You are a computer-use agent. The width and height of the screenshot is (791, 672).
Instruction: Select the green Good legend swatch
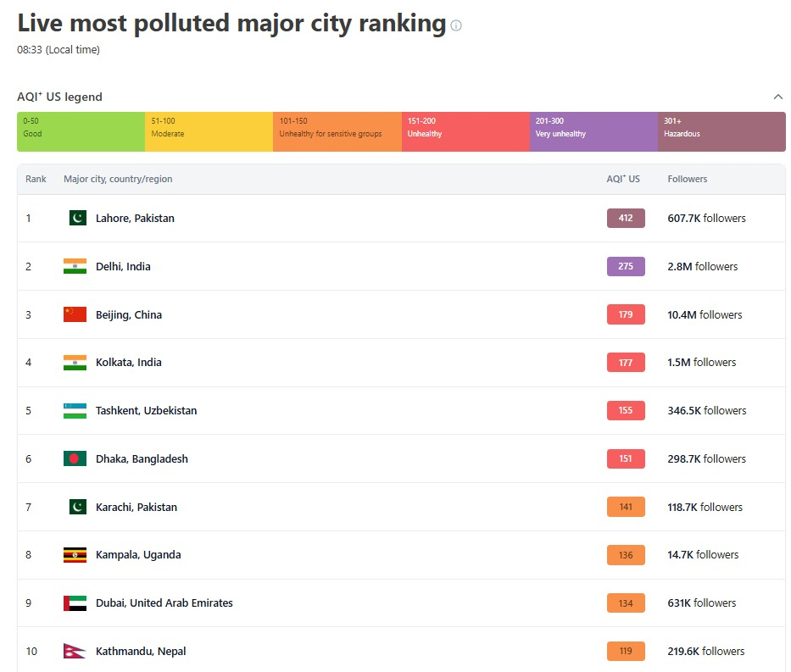point(81,131)
